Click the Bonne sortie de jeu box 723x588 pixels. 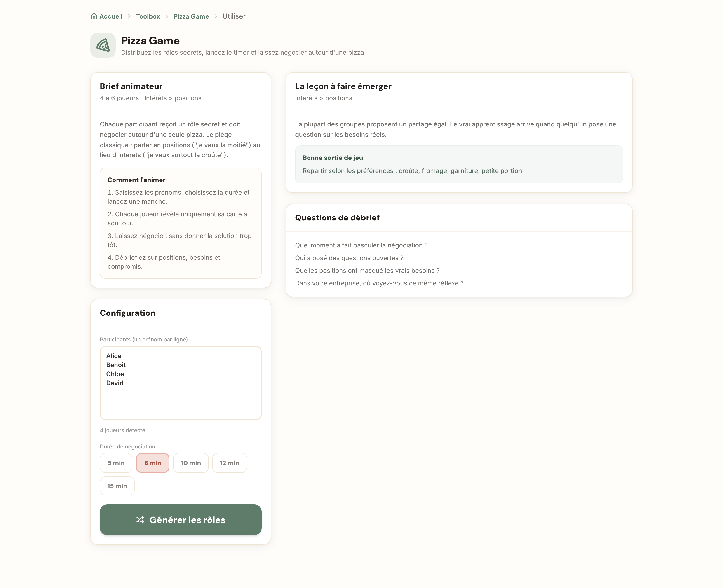(x=459, y=164)
